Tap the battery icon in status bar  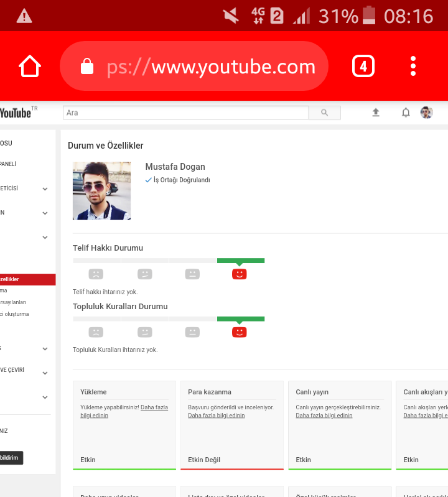tap(369, 15)
